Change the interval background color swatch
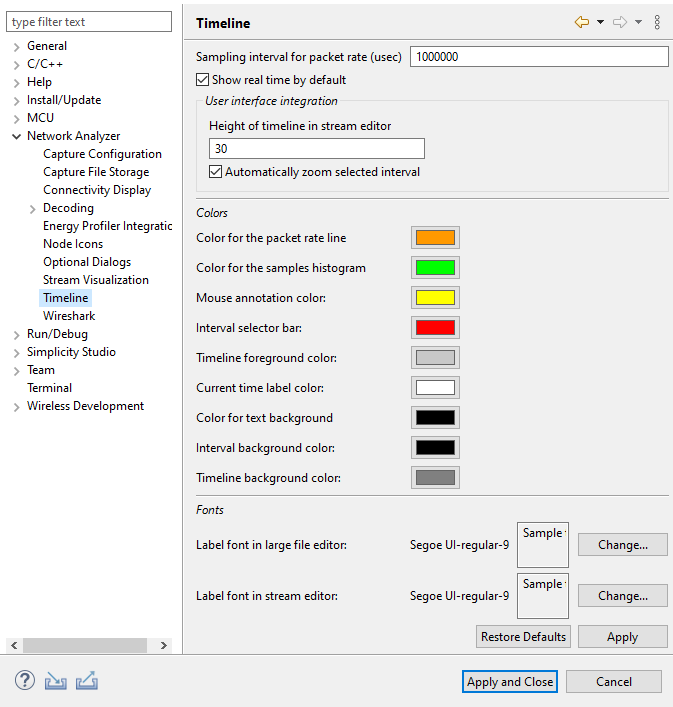Screen dimensions: 673x707 pos(435,448)
